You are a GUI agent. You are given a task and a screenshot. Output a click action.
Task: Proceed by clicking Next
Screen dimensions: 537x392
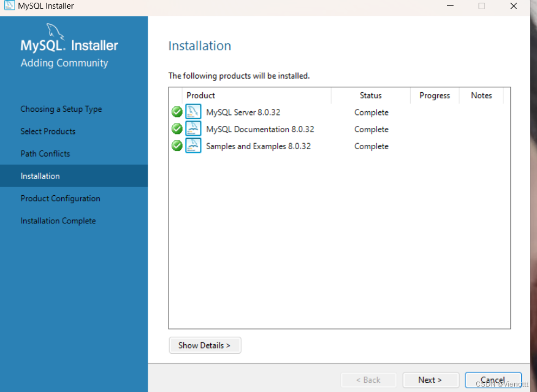431,380
